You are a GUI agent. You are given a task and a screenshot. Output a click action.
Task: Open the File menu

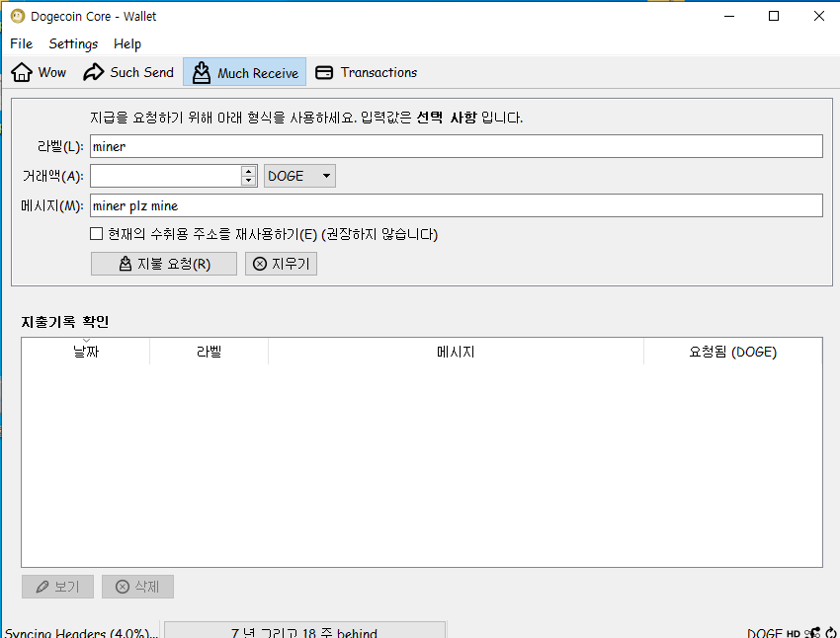pos(22,43)
